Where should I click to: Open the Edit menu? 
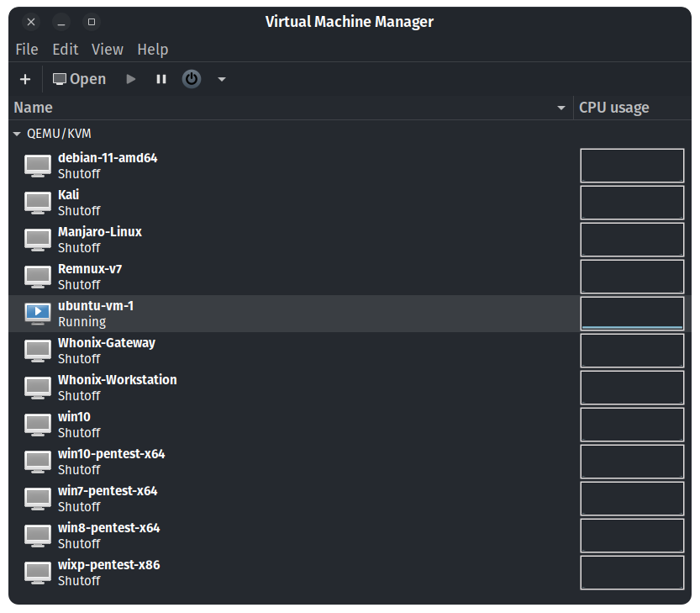pos(66,49)
